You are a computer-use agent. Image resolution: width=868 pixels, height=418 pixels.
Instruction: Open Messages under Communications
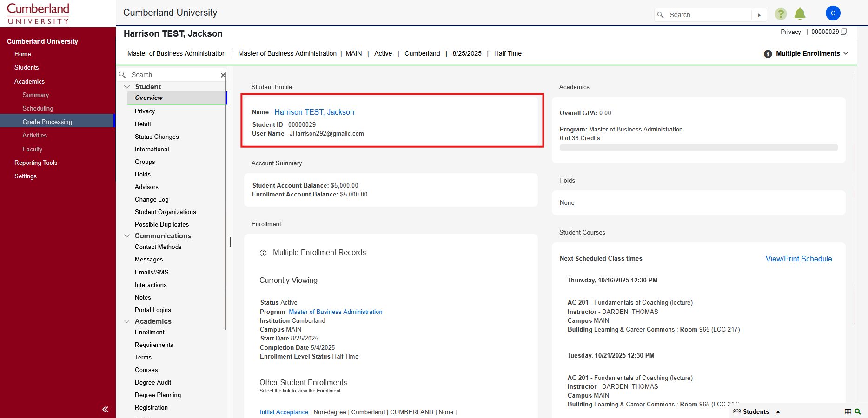[149, 259]
